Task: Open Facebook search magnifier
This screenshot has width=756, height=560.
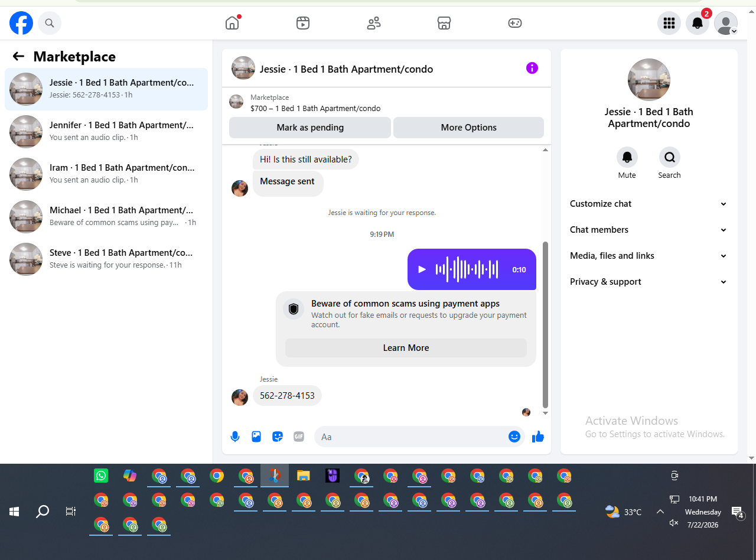Action: [50, 23]
